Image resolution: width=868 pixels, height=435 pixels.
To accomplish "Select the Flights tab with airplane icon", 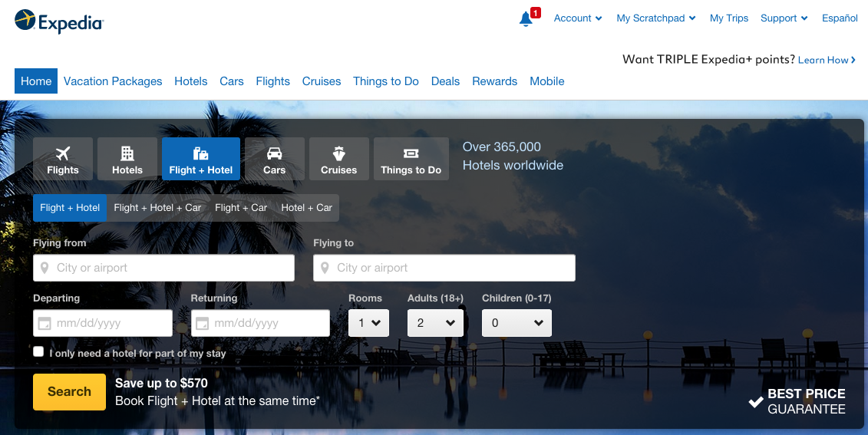I will click(63, 159).
